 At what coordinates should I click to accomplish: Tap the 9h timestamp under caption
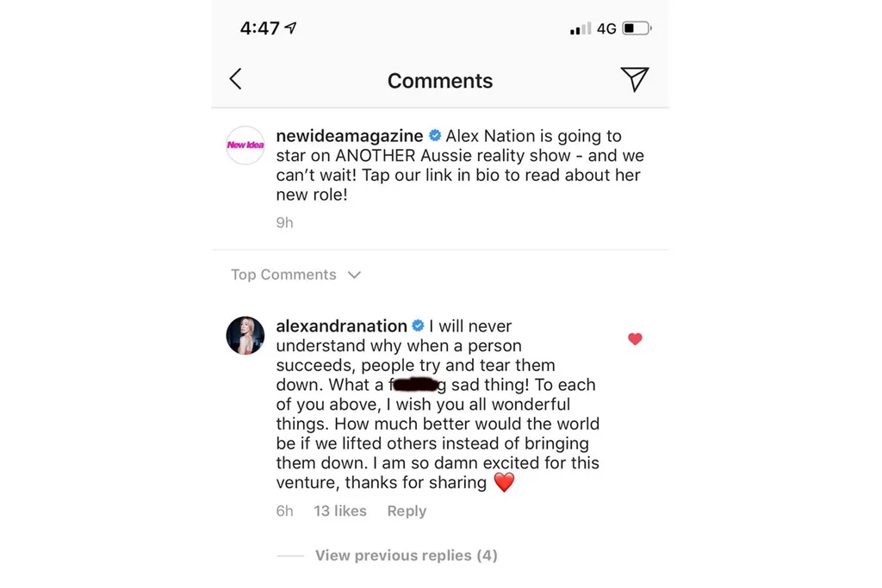coord(284,222)
